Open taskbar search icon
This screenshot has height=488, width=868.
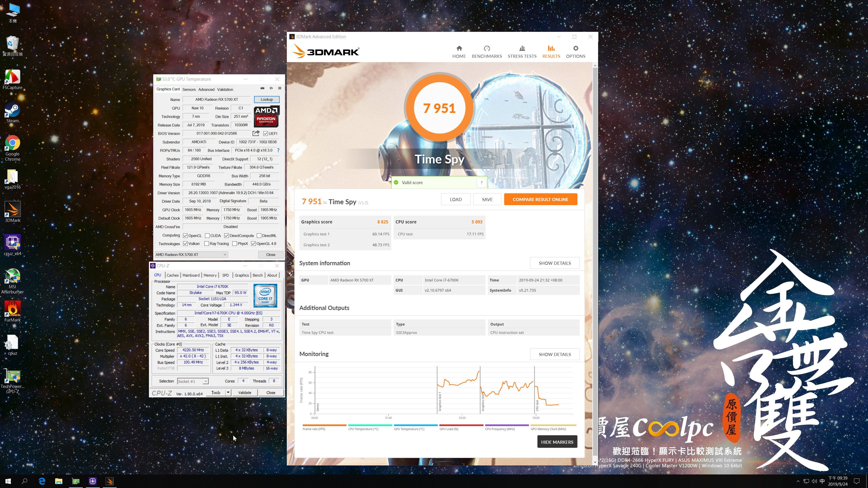point(25,481)
